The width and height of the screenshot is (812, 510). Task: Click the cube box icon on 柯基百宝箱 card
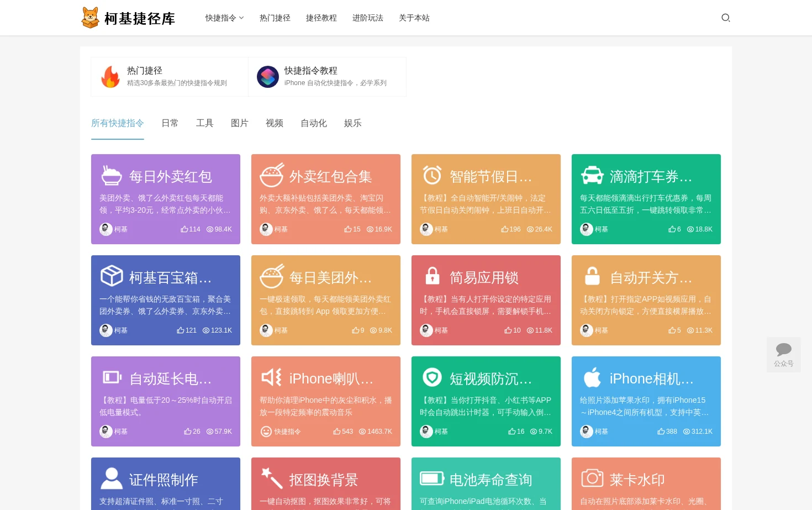tap(112, 276)
